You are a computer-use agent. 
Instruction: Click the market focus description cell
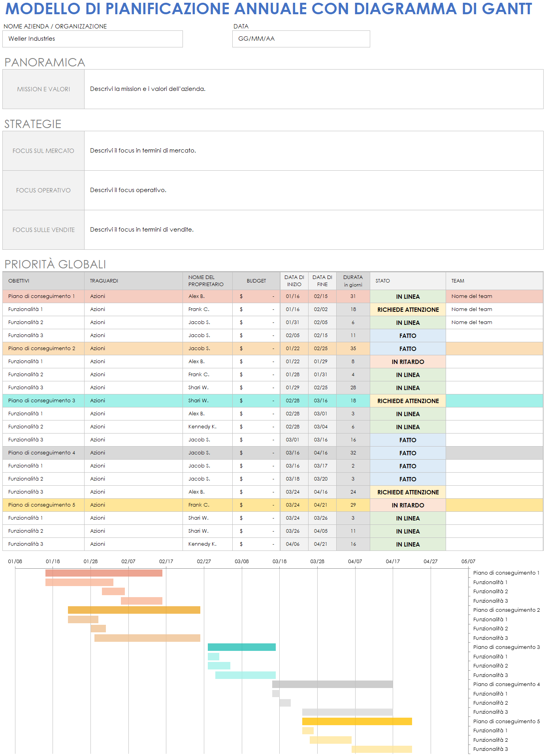click(314, 151)
